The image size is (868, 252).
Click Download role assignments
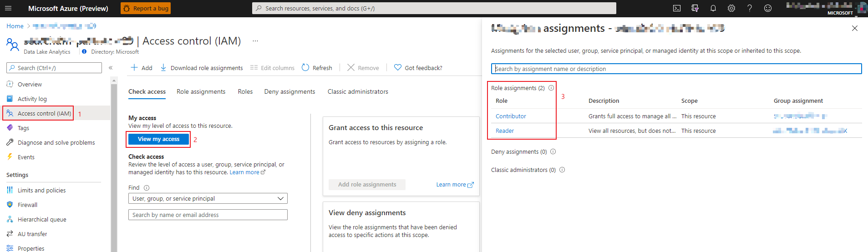pos(202,68)
